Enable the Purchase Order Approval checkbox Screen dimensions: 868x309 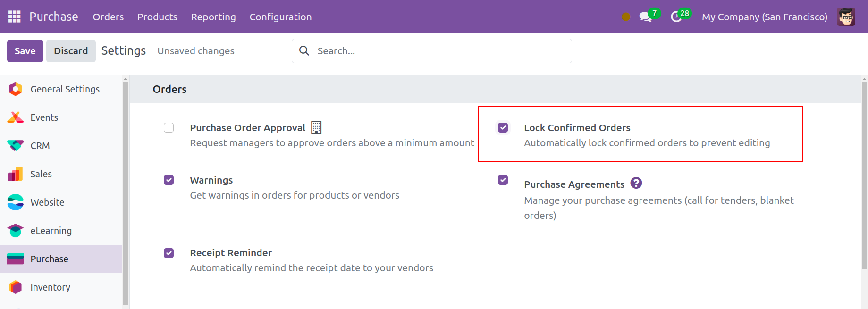click(169, 128)
